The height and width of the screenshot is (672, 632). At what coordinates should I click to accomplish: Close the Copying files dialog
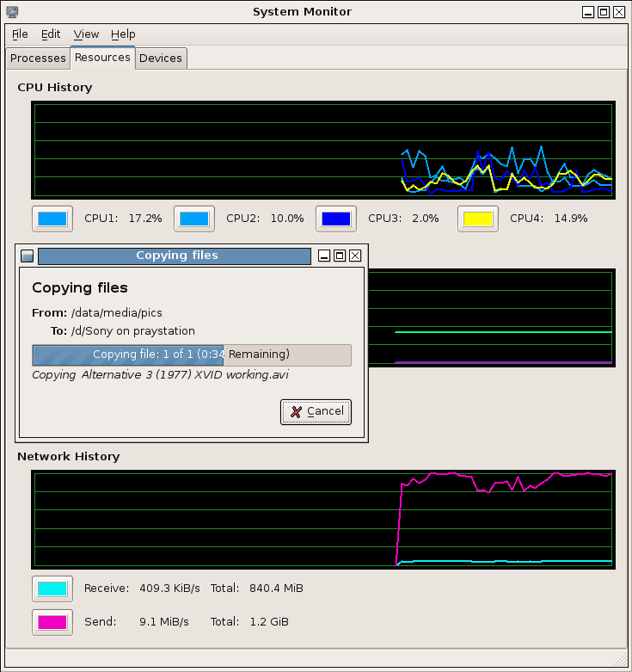355,256
